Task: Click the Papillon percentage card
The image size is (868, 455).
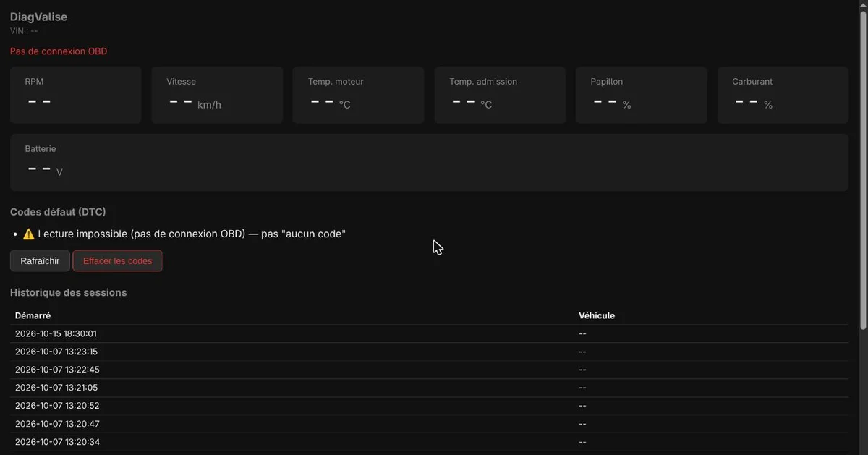Action: (642, 95)
